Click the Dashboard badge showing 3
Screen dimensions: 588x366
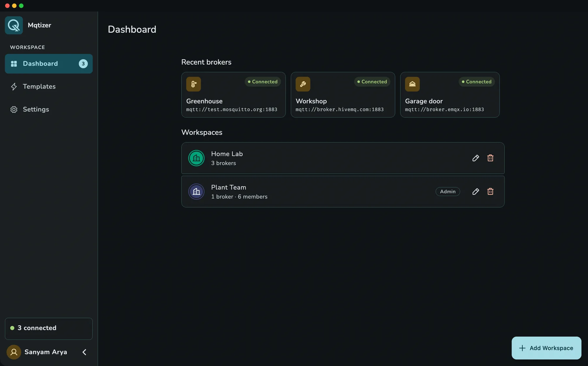(x=83, y=64)
